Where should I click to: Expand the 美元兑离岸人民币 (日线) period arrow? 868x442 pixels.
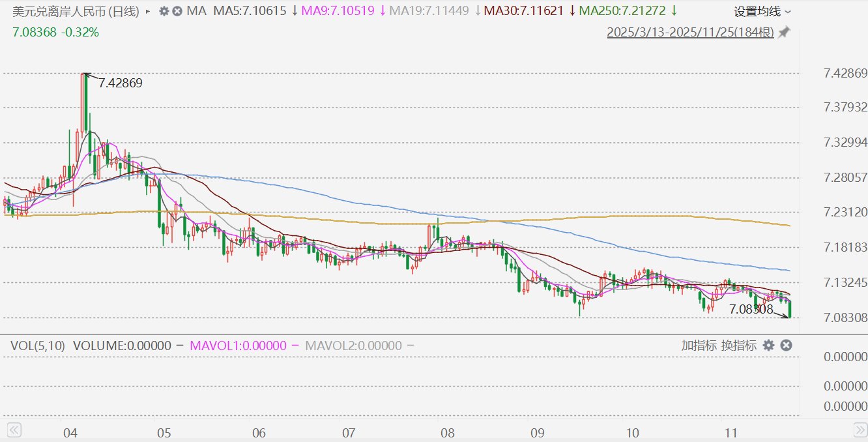pyautogui.click(x=147, y=11)
